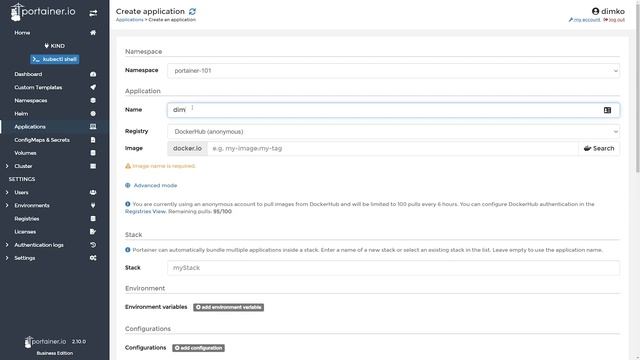Click the Settings gears icon
This screenshot has width=640, height=360.
[x=93, y=258]
